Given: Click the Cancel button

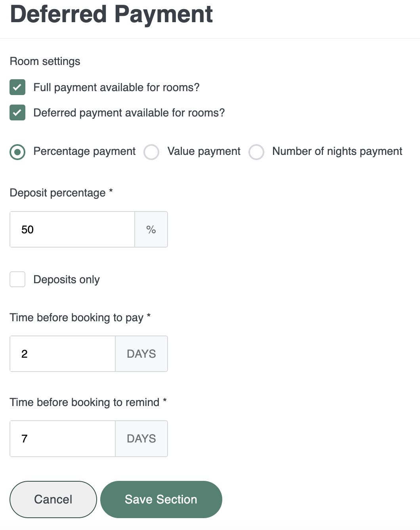Looking at the screenshot, I should [53, 499].
